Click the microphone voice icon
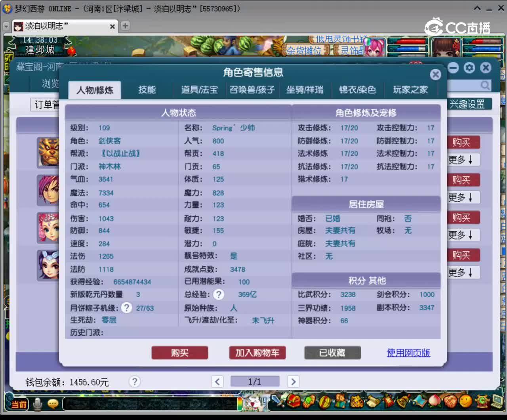 38,404
